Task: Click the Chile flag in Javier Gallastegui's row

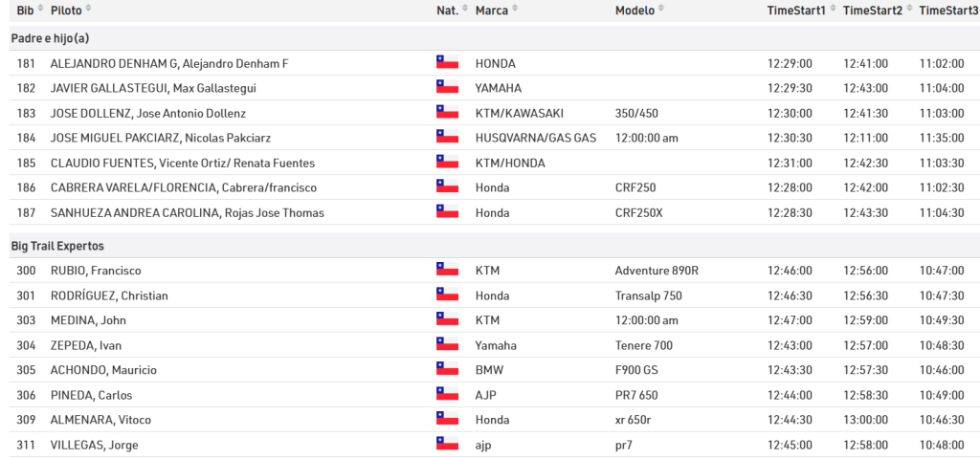Action: (x=447, y=88)
